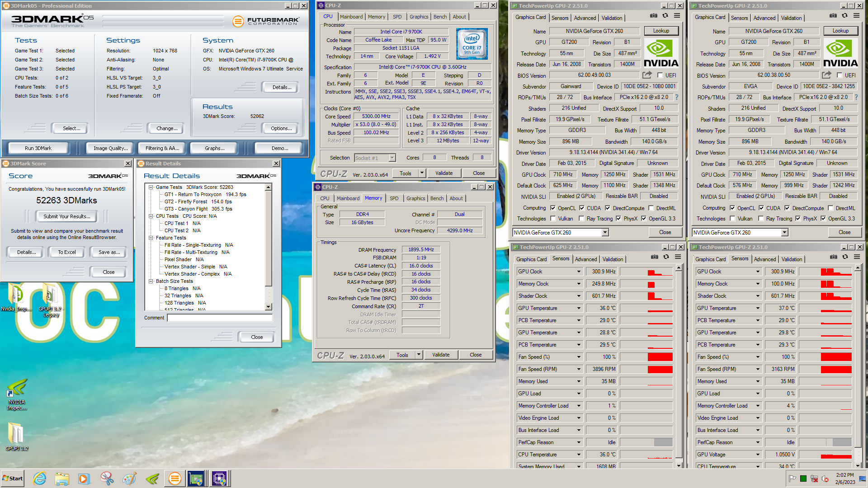Select NVIDIA Inspector shortcut on desktop
The image size is (868, 488).
(17, 395)
